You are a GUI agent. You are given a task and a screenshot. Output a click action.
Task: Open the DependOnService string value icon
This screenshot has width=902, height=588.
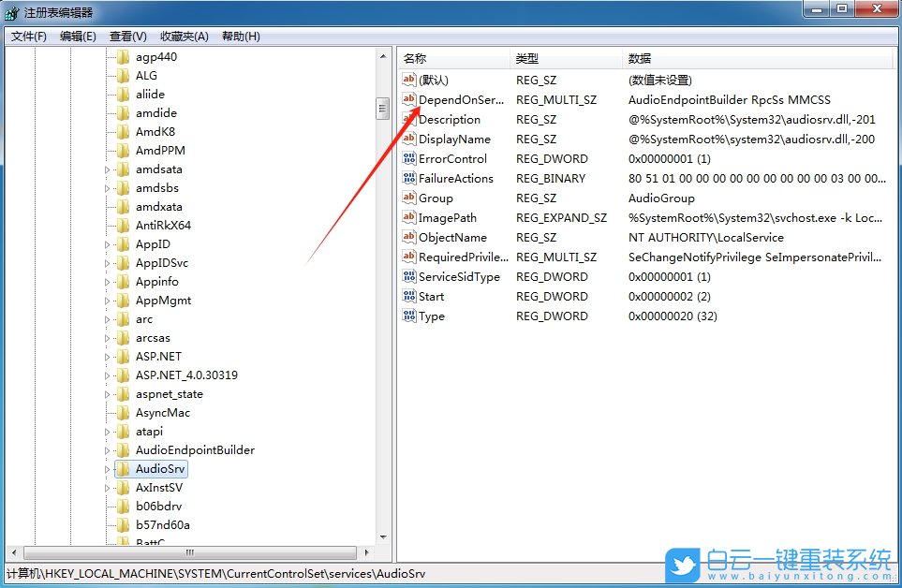(x=409, y=99)
